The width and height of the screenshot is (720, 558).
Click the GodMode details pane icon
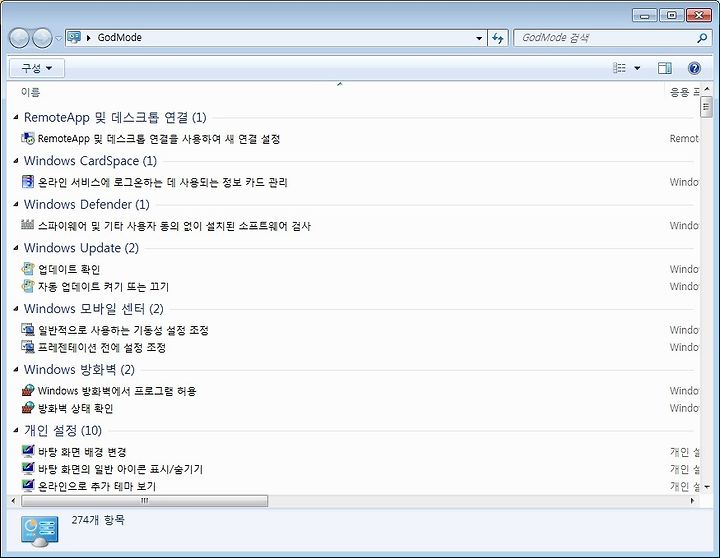click(40, 531)
